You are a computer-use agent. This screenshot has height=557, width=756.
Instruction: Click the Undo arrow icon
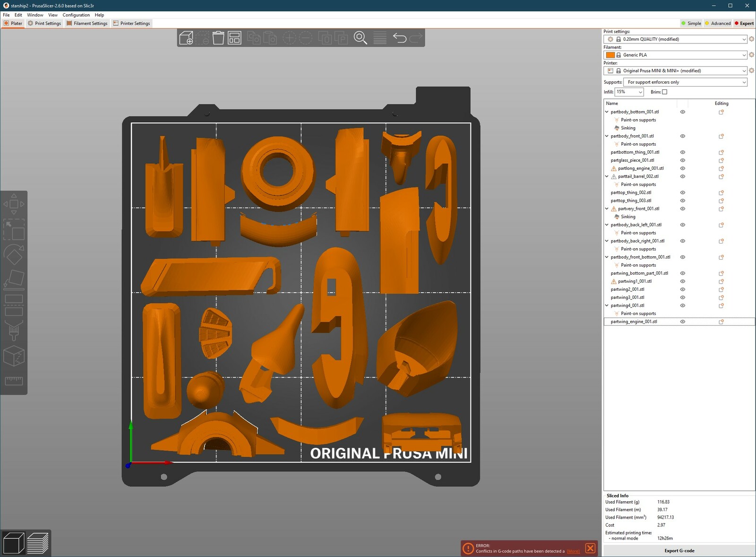(x=400, y=38)
